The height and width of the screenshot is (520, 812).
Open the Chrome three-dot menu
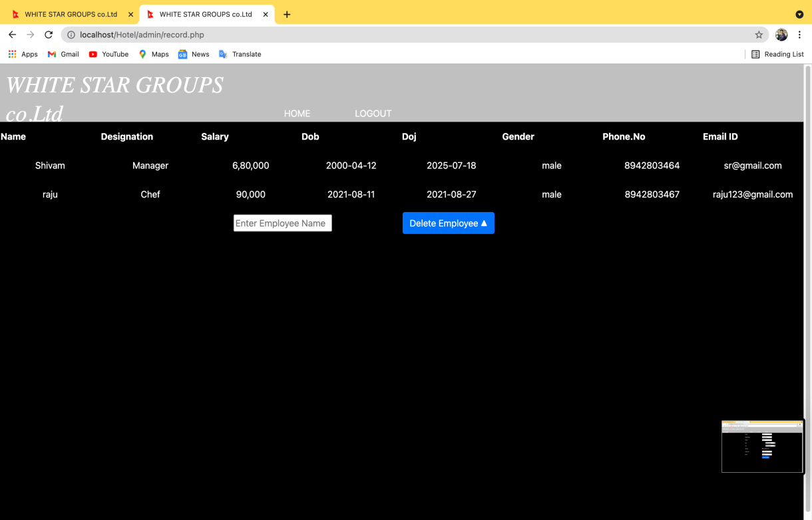800,34
